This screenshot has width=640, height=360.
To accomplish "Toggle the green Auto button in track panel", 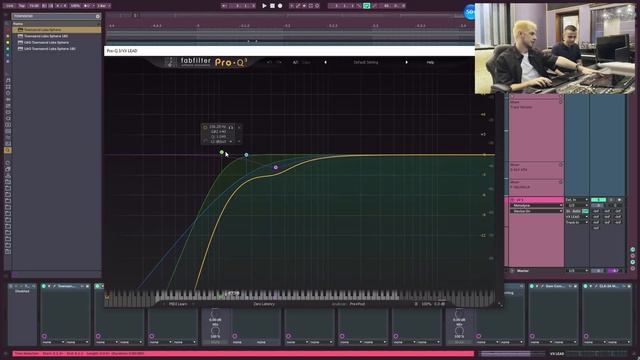I will point(585,211).
